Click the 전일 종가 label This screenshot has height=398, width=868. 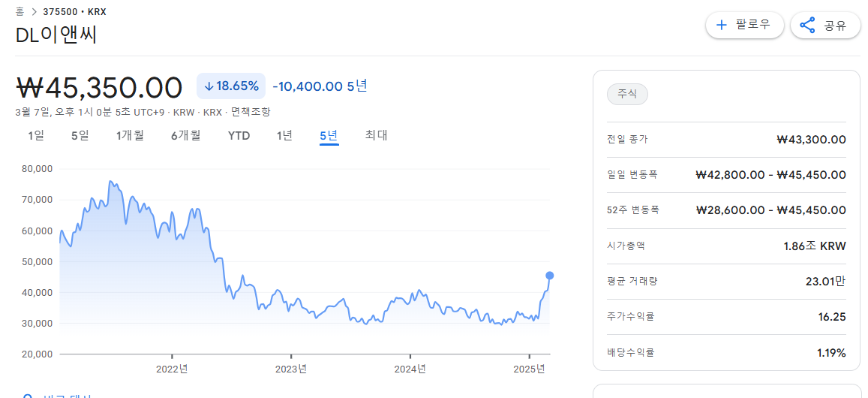627,139
